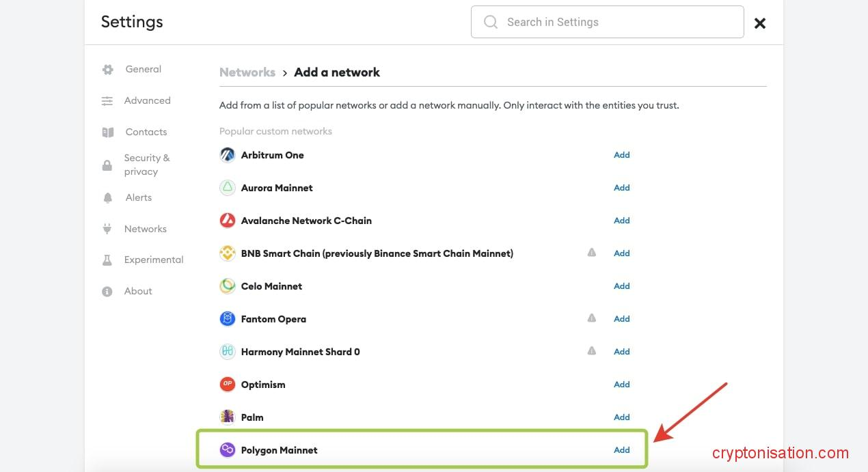Viewport: 868px width, 472px height.
Task: Click warning icon beside Harmony Mainnet Shard 0
Action: coord(592,351)
